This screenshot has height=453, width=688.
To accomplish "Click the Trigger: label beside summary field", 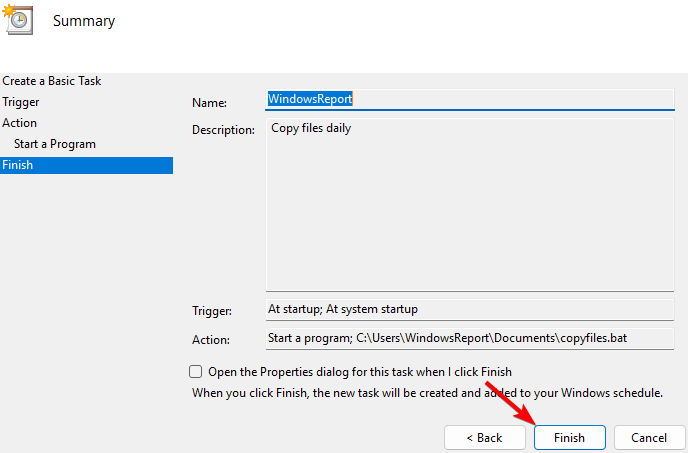I will 212,311.
